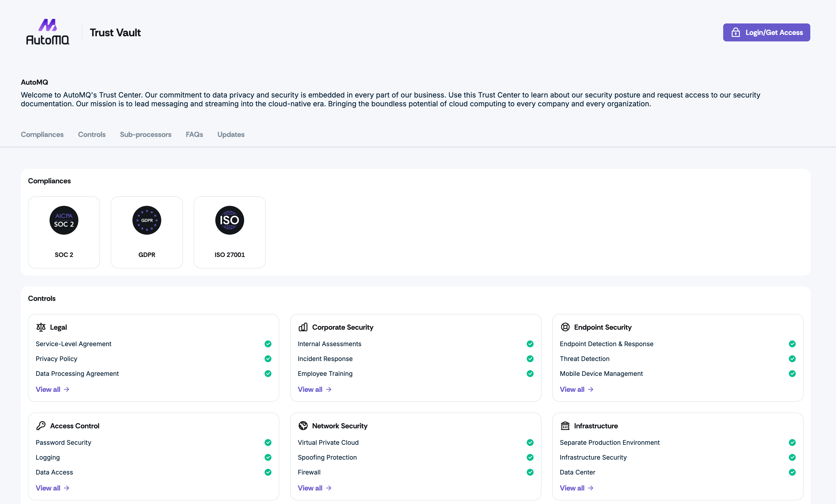Click Threat Detection green check icon
Viewport: 836px width, 504px height.
coord(792,359)
